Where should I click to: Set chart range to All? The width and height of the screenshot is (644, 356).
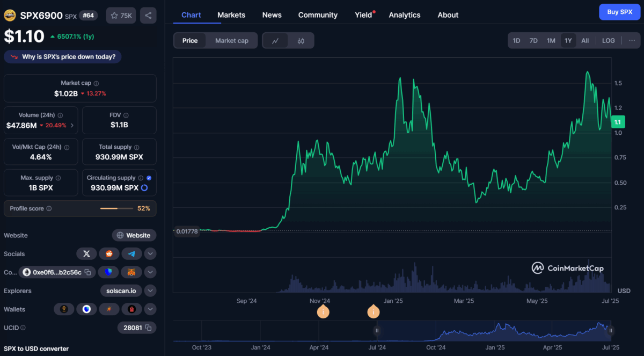tap(585, 41)
